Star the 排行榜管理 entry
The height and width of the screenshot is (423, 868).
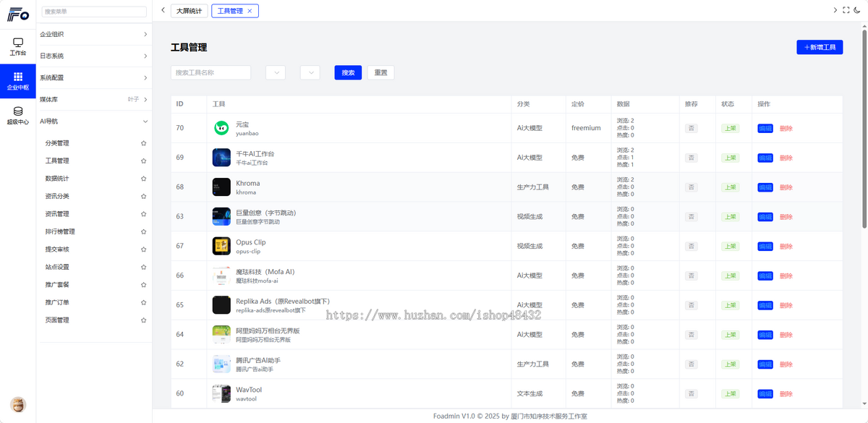point(144,231)
